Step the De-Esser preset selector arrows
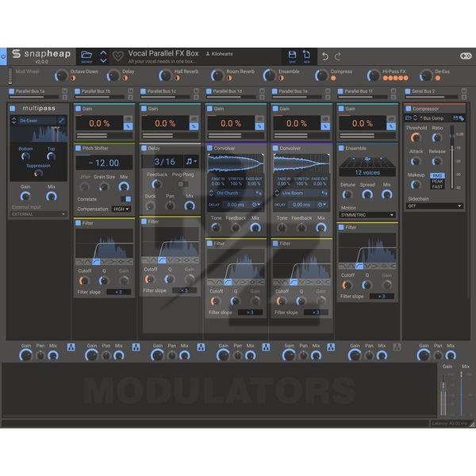The height and width of the screenshot is (476, 476). click(x=13, y=121)
